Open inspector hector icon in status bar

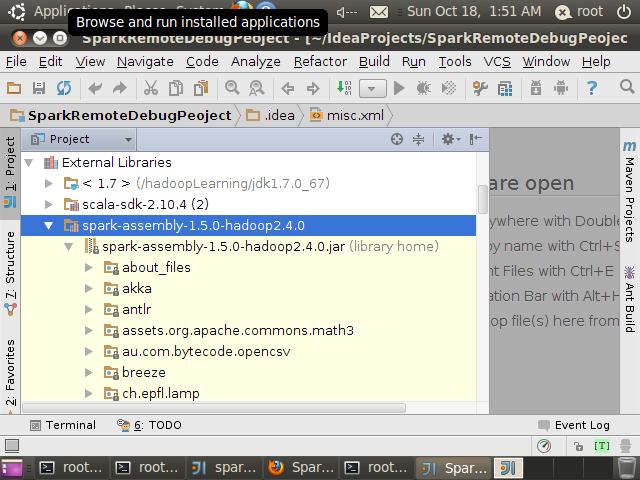tap(625, 446)
